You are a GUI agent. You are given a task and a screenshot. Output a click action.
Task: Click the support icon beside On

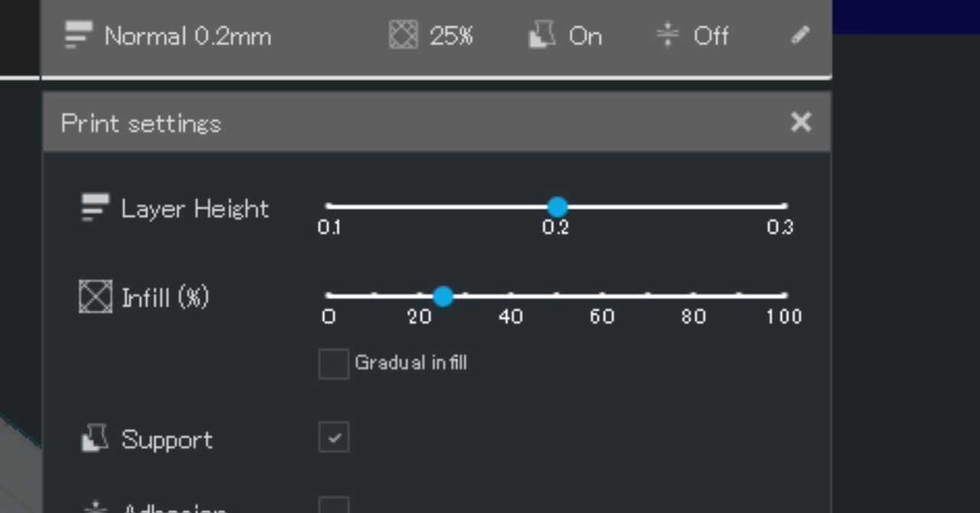(542, 35)
